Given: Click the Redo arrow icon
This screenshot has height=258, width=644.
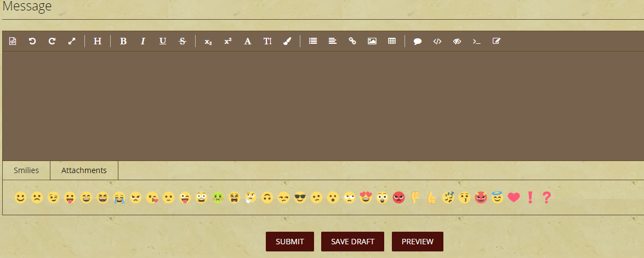Looking at the screenshot, I should tap(52, 41).
